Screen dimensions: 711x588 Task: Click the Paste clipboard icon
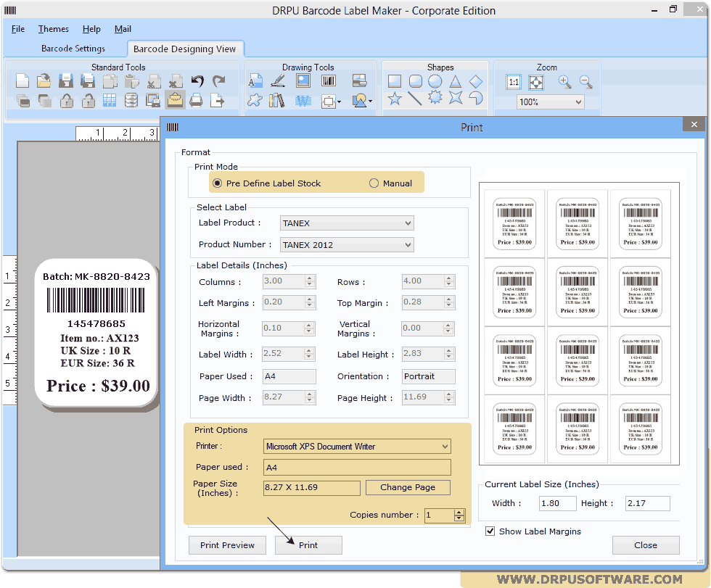[x=131, y=81]
